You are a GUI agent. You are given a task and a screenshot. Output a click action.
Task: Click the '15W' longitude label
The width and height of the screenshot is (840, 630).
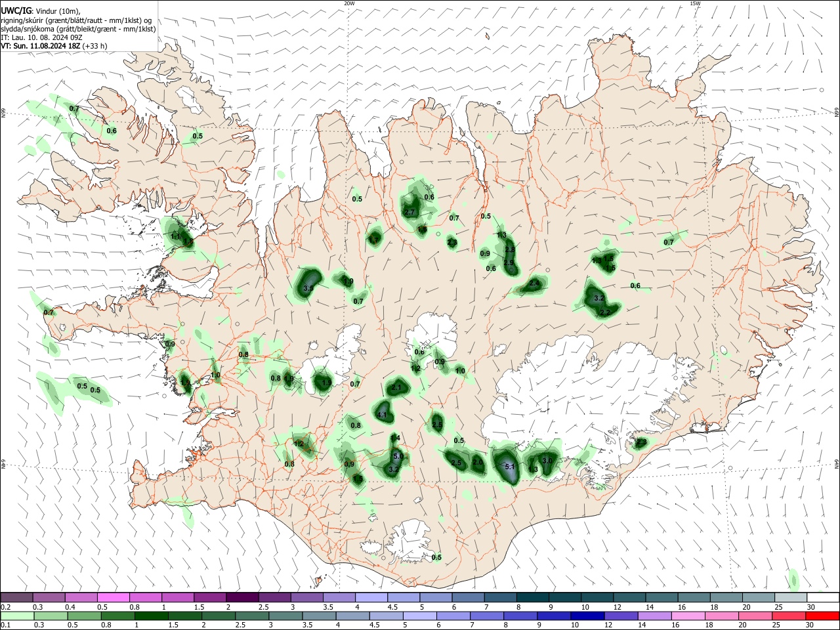tap(695, 3)
